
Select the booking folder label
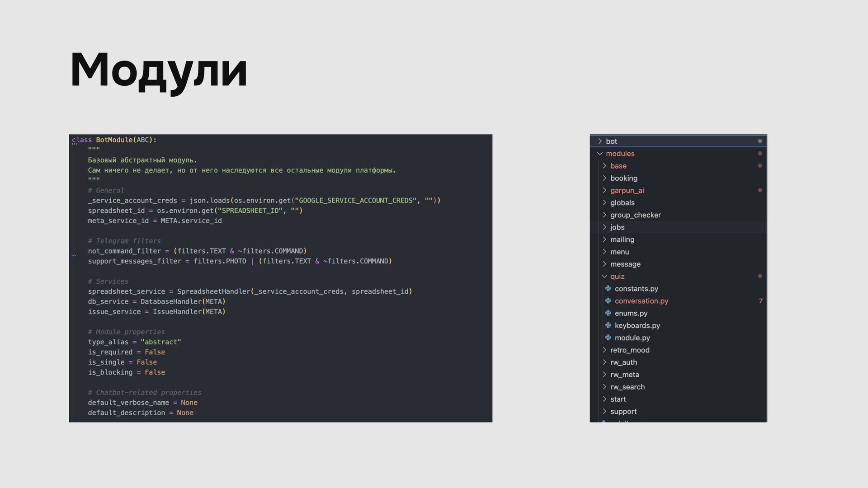(x=623, y=178)
